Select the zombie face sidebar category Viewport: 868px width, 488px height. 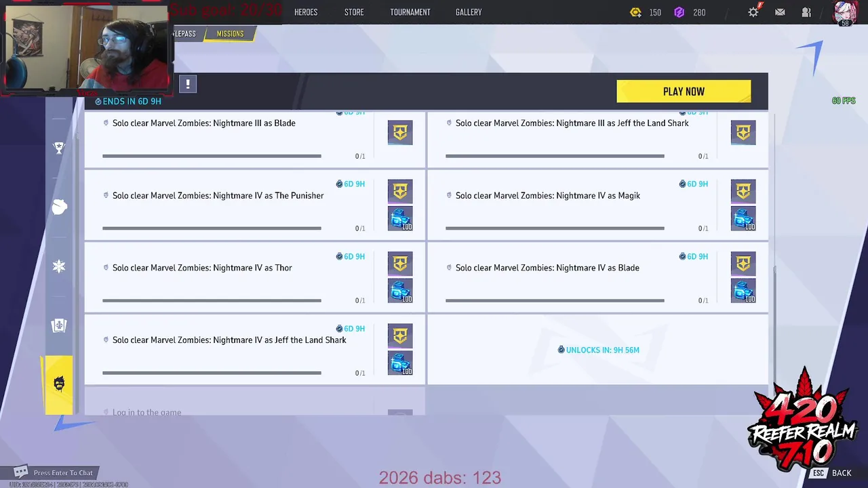59,385
